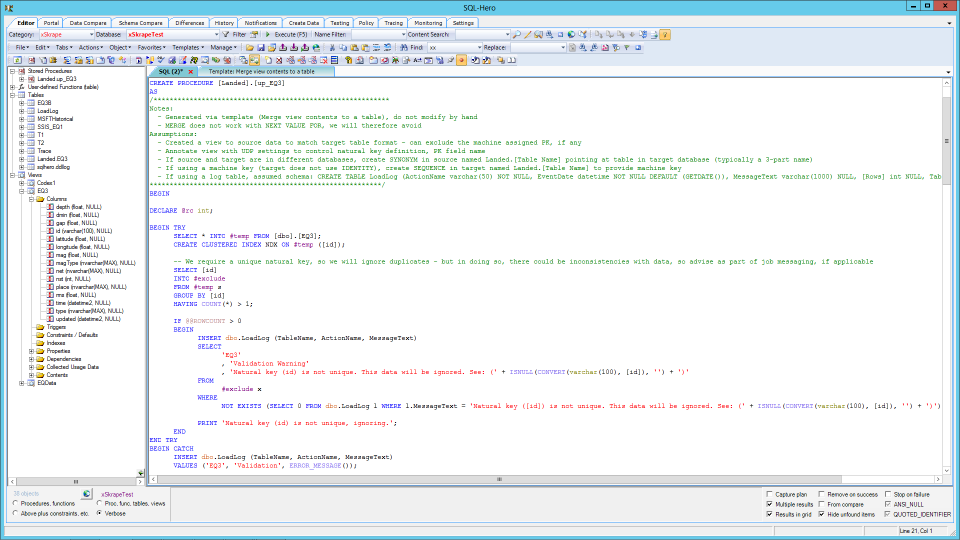
Task: Click the editor vertical scrollbar down arrow
Action: coord(947,471)
